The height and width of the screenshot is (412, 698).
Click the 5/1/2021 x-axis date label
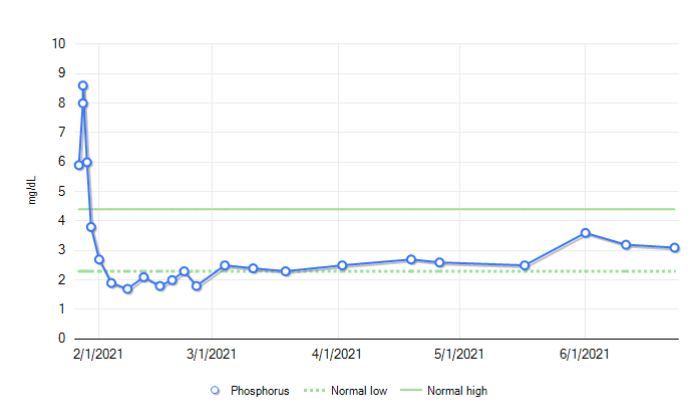459,353
